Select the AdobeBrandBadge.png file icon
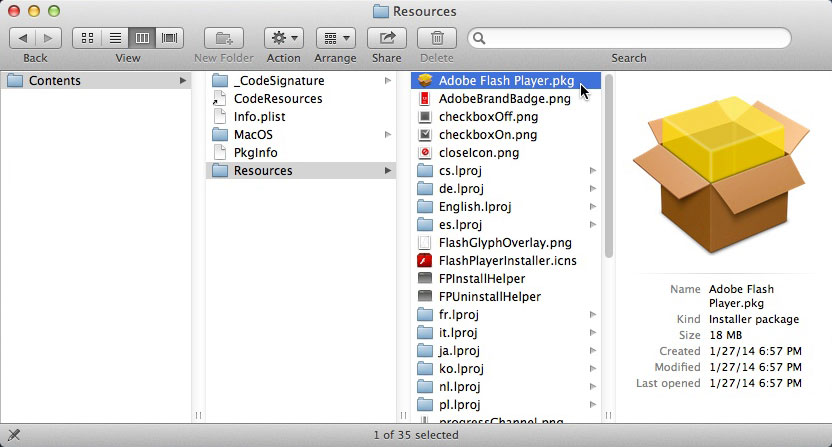 click(x=424, y=99)
